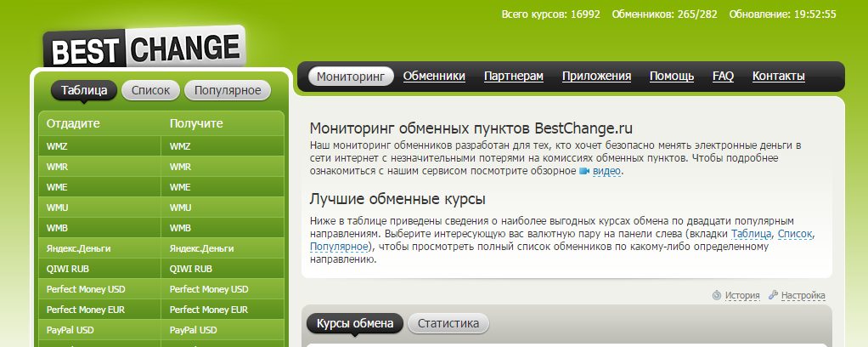Click the inline Таблица link in the text

click(x=752, y=234)
